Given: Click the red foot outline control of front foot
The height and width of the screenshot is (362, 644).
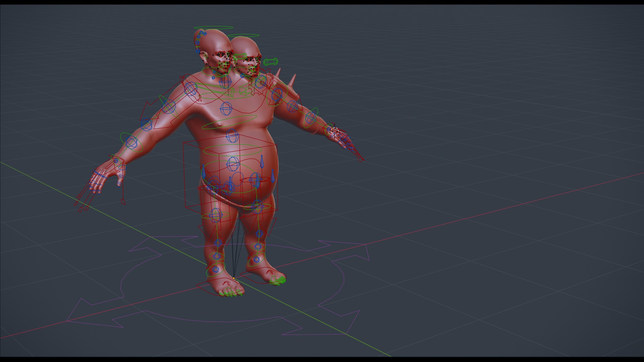Looking at the screenshot, I should click(220, 288).
